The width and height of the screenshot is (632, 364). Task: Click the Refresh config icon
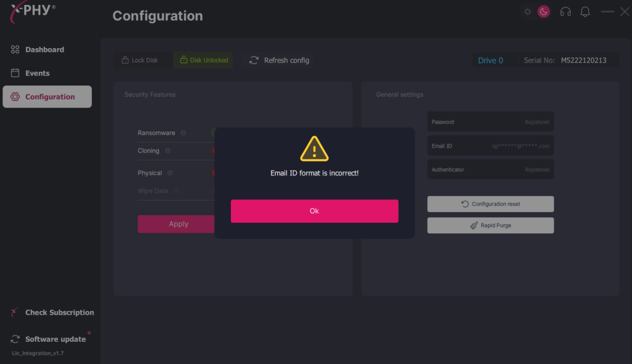click(254, 60)
